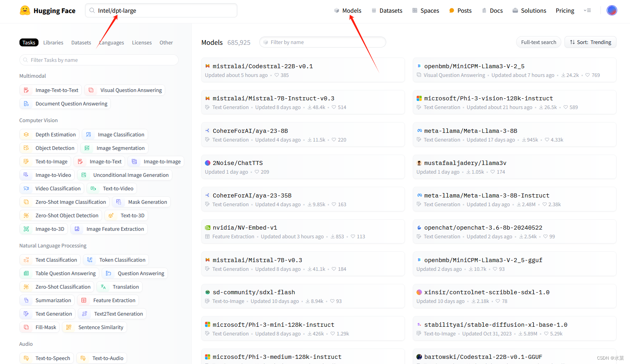
Task: Click the Token Classification task icon
Action: point(90,260)
